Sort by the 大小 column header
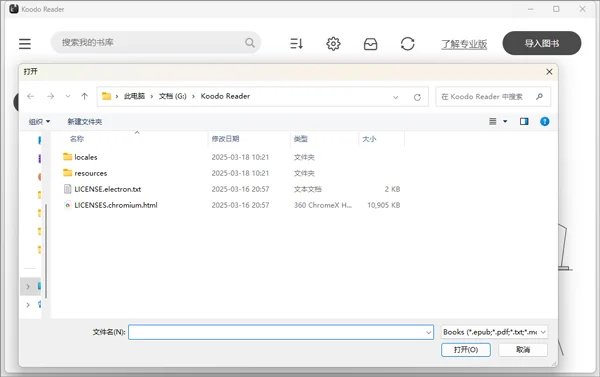The image size is (600, 377). [x=369, y=139]
